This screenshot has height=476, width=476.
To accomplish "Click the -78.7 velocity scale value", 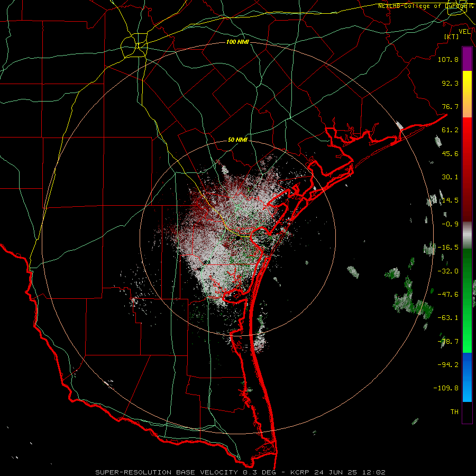I will click(x=448, y=342).
